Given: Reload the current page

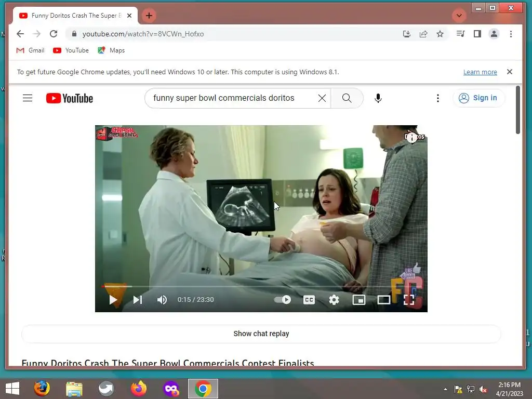Looking at the screenshot, I should (54, 34).
